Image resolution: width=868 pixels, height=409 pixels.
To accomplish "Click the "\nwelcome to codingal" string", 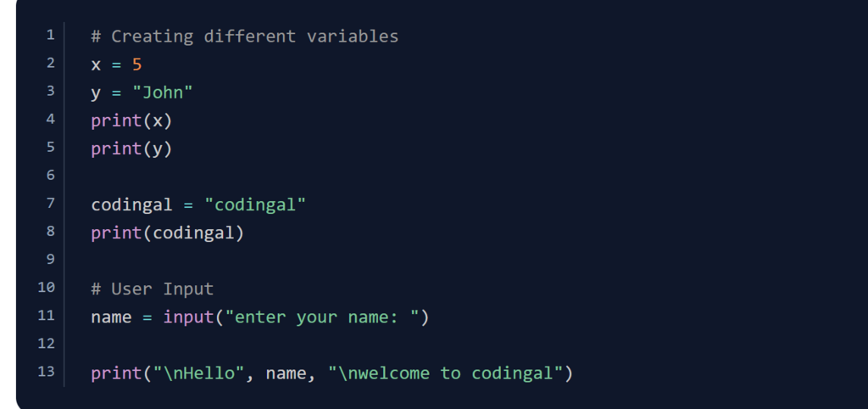I will pos(445,373).
